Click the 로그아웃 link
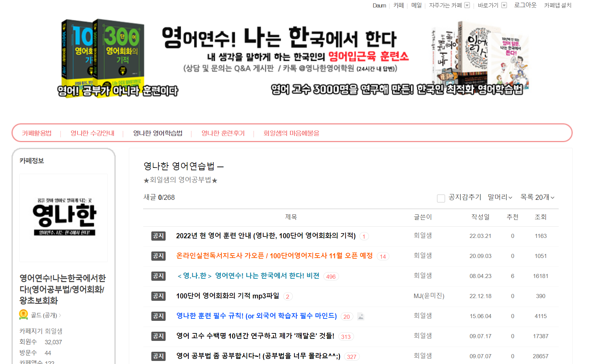Viewport: 591px width, 364px height. (x=525, y=5)
